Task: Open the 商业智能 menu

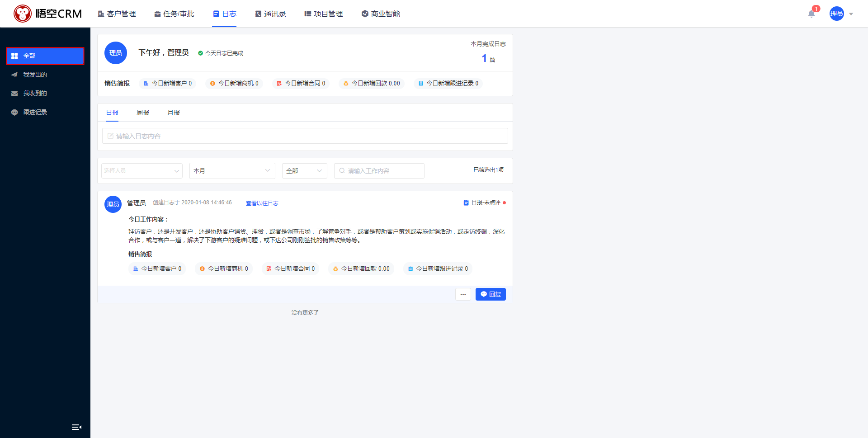Action: (381, 14)
